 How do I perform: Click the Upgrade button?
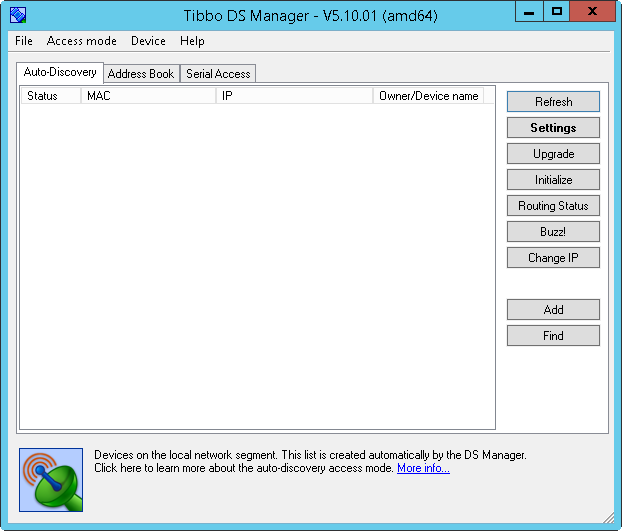(553, 154)
